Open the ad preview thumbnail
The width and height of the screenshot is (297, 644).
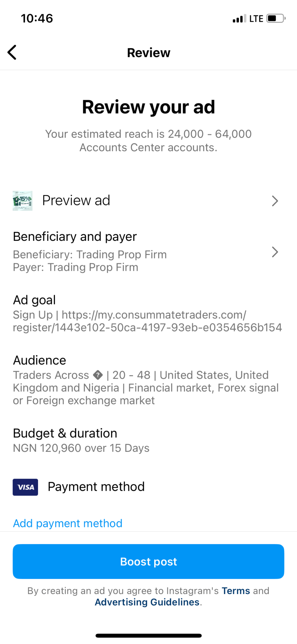22,201
